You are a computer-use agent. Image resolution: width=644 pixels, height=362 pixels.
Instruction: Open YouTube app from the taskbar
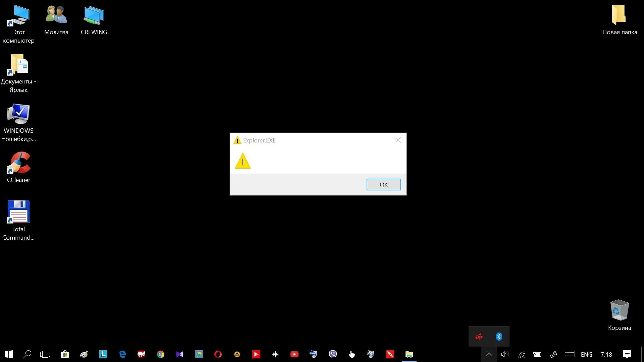tap(294, 354)
